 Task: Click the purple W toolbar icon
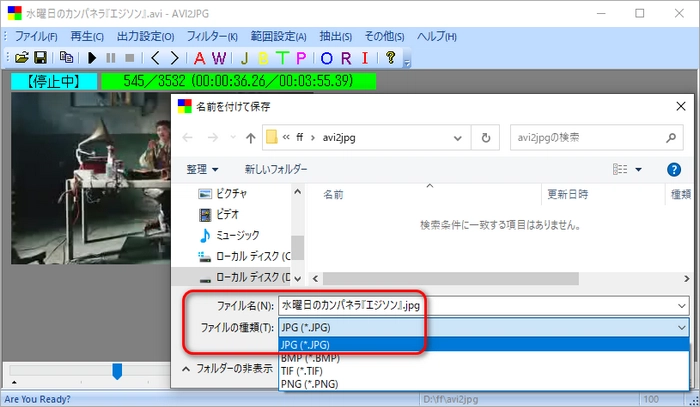[219, 58]
